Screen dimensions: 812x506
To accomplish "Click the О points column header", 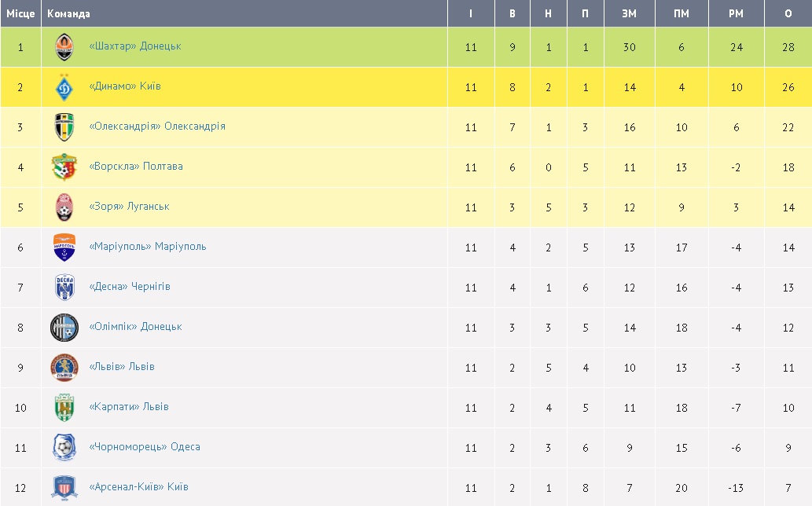I will point(788,13).
